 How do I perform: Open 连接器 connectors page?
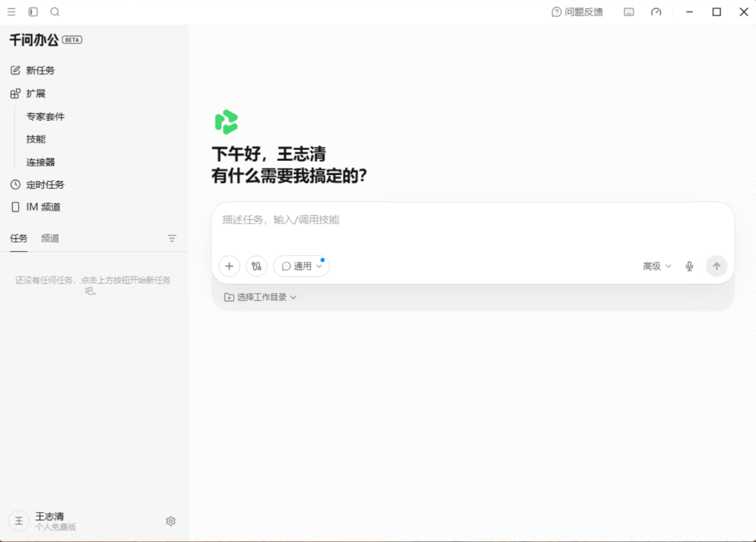[x=41, y=162]
